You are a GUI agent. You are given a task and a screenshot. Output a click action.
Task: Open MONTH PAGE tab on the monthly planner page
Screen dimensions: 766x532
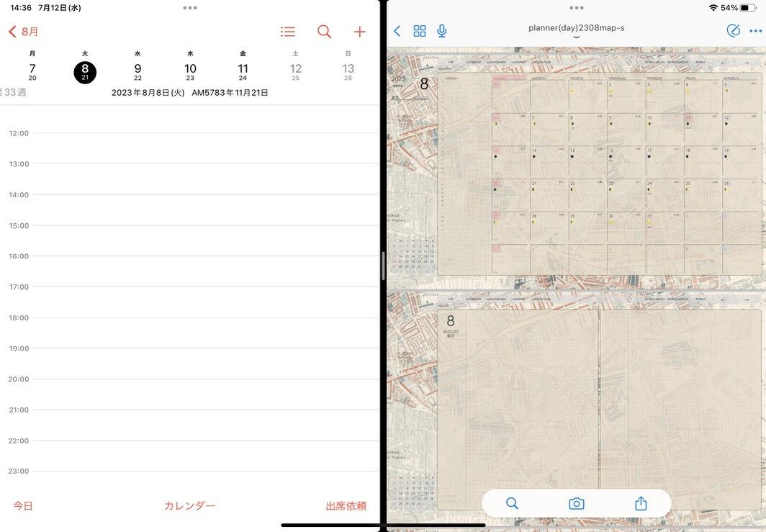click(x=542, y=63)
